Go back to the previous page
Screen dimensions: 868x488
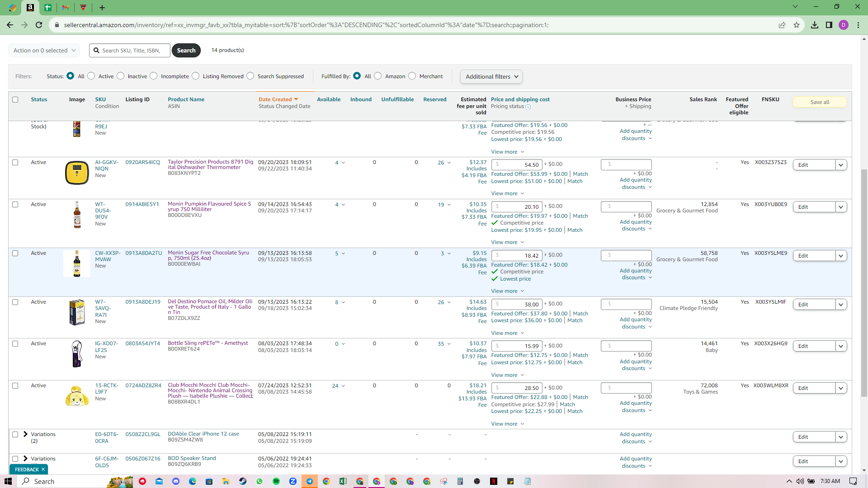(10, 25)
